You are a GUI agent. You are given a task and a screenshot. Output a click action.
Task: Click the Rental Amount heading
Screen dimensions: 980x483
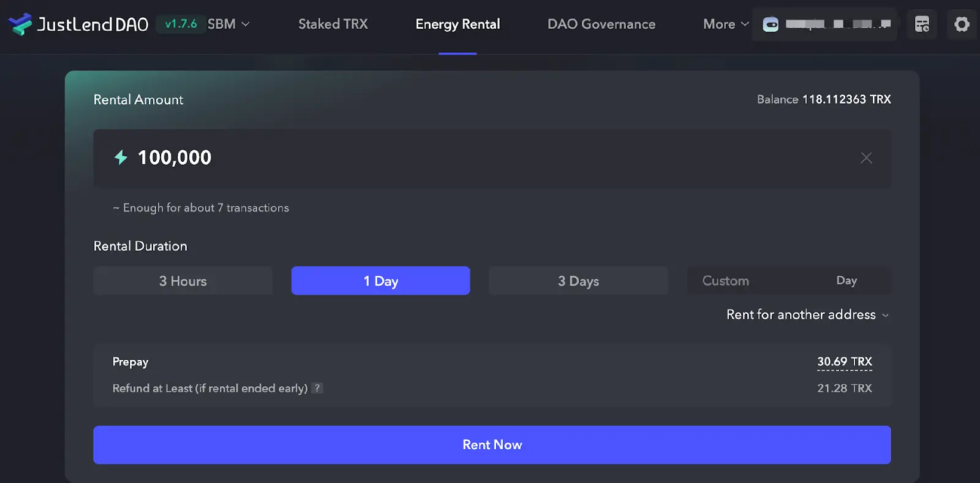tap(138, 99)
